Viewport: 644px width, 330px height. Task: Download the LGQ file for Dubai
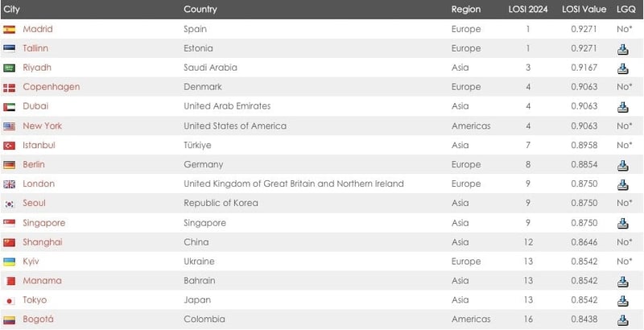point(622,106)
